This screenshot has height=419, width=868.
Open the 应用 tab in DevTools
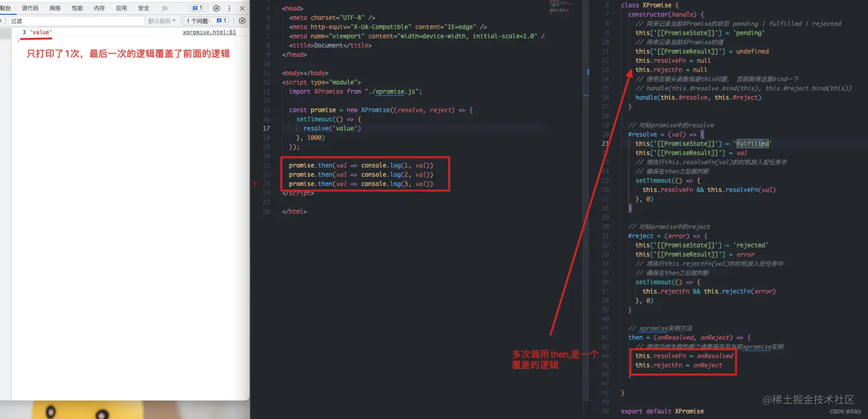point(121,8)
